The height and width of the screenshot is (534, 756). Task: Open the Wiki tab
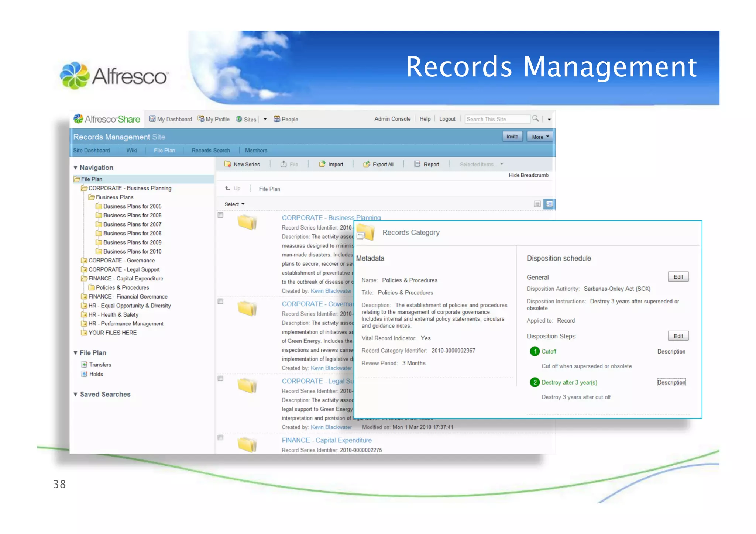(131, 150)
